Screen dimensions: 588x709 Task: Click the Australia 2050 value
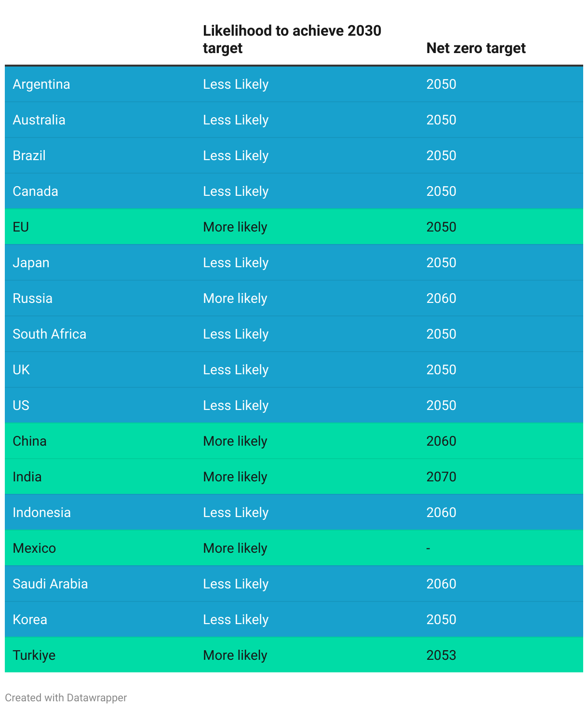441,120
